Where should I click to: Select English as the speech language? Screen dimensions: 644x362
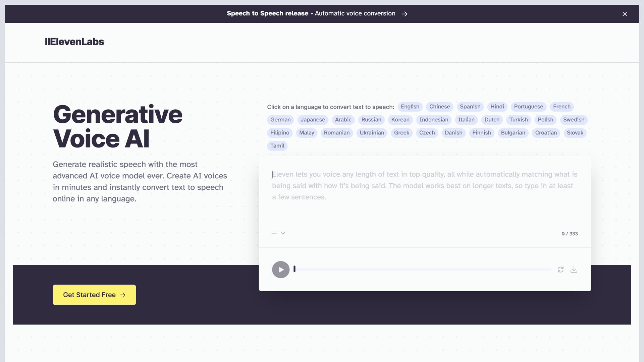[410, 107]
